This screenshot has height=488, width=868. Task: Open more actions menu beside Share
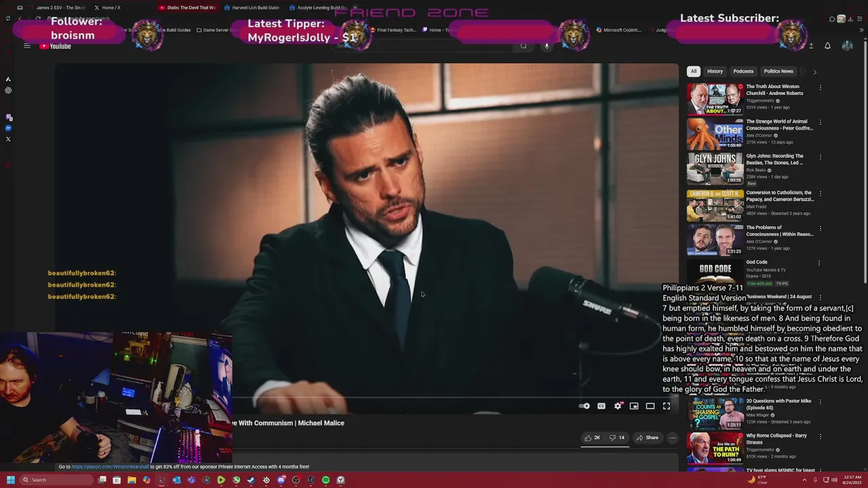(x=673, y=438)
